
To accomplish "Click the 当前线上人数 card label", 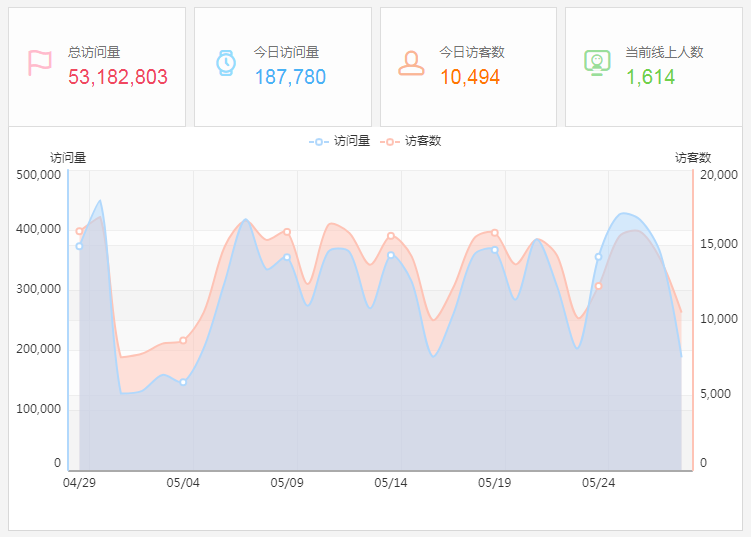I will coord(664,52).
